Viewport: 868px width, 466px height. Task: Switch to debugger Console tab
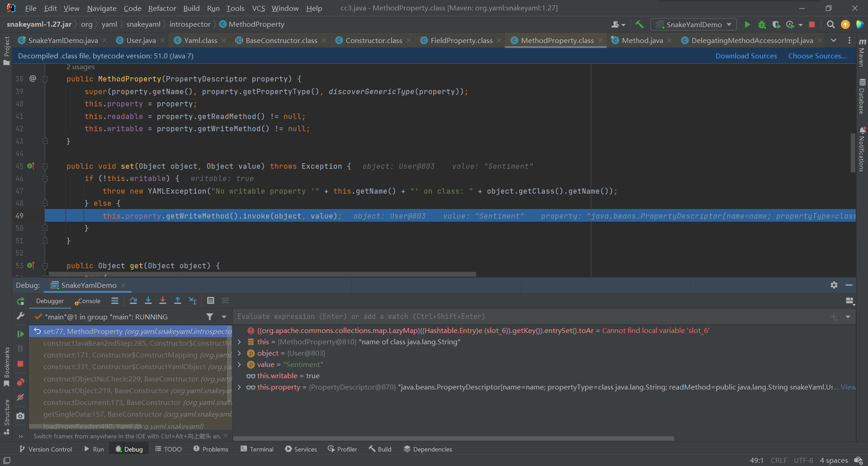pyautogui.click(x=88, y=301)
